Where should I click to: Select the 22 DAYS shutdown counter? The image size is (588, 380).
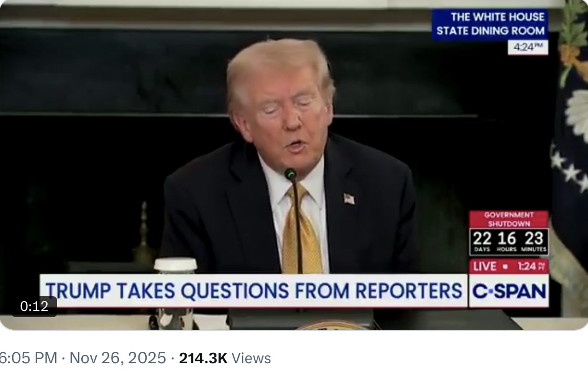click(x=482, y=242)
